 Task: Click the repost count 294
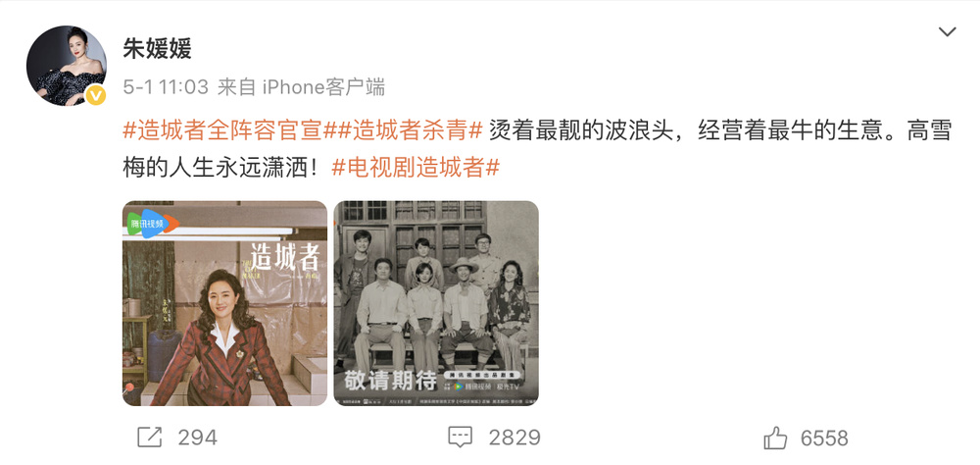click(198, 438)
